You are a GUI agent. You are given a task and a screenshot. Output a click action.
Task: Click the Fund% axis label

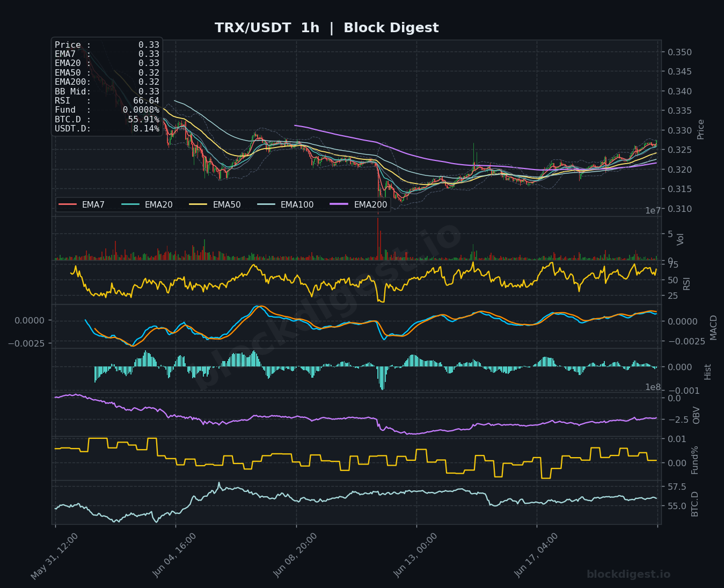694,460
